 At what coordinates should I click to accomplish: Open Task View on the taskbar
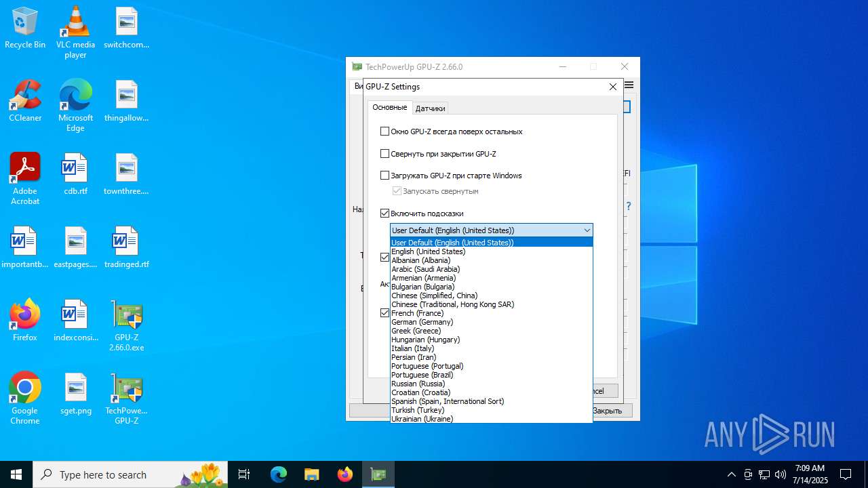[x=244, y=474]
